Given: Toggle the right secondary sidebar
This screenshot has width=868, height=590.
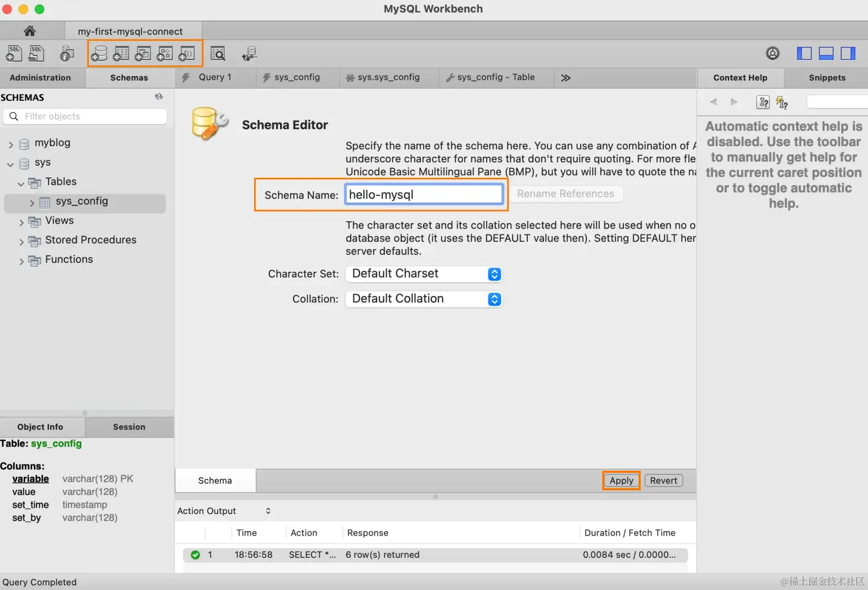Looking at the screenshot, I should click(x=848, y=53).
